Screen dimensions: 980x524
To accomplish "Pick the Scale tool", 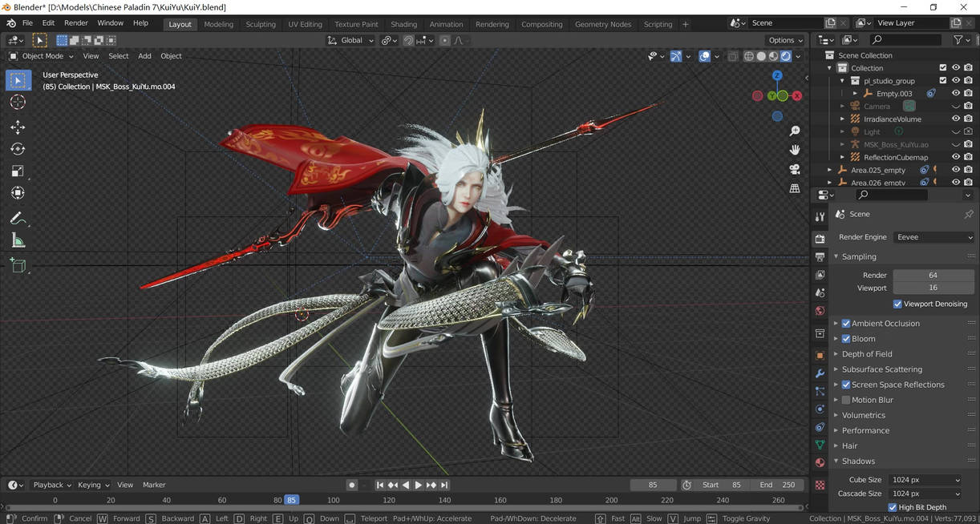I will click(18, 171).
